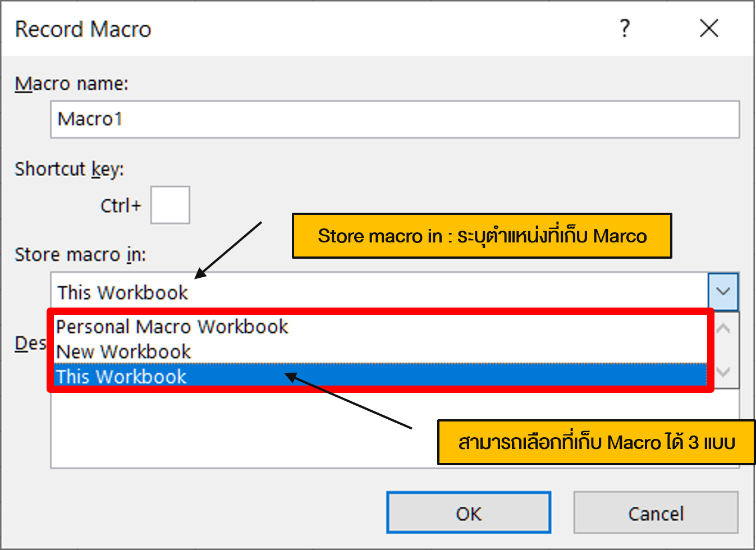Open the Store macro in dropdown arrow

[723, 291]
